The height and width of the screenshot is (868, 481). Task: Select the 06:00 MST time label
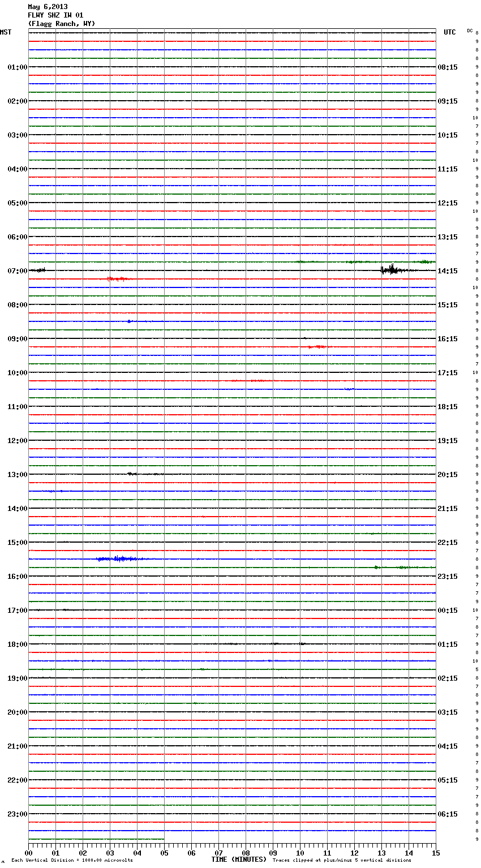pyautogui.click(x=18, y=237)
